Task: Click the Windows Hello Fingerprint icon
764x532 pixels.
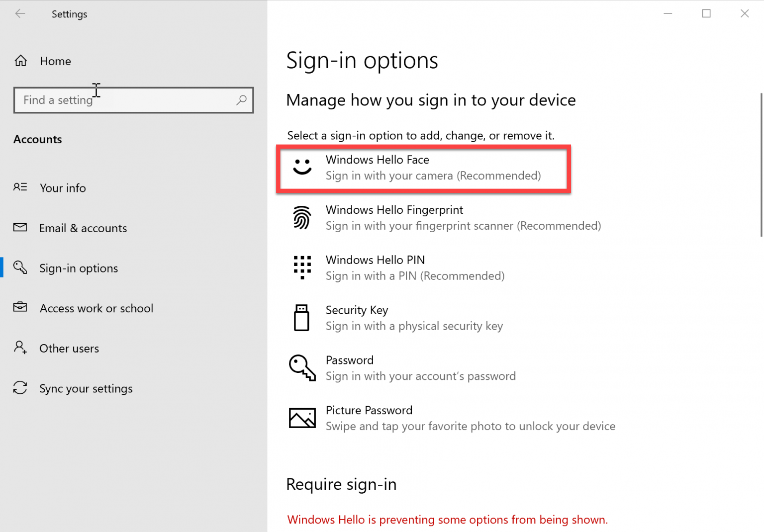Action: pyautogui.click(x=302, y=218)
